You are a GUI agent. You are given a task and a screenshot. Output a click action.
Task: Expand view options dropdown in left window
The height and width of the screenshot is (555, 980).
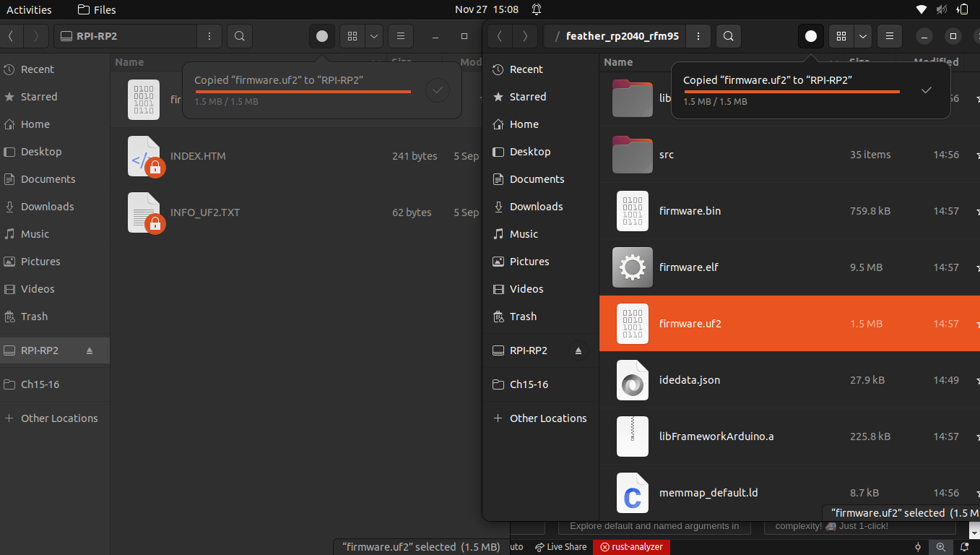pos(373,36)
